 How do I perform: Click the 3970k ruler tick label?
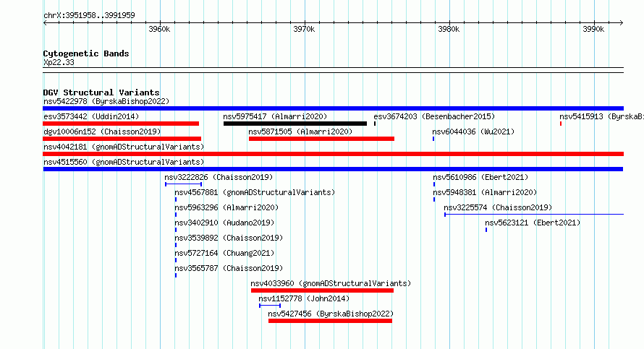(x=304, y=29)
